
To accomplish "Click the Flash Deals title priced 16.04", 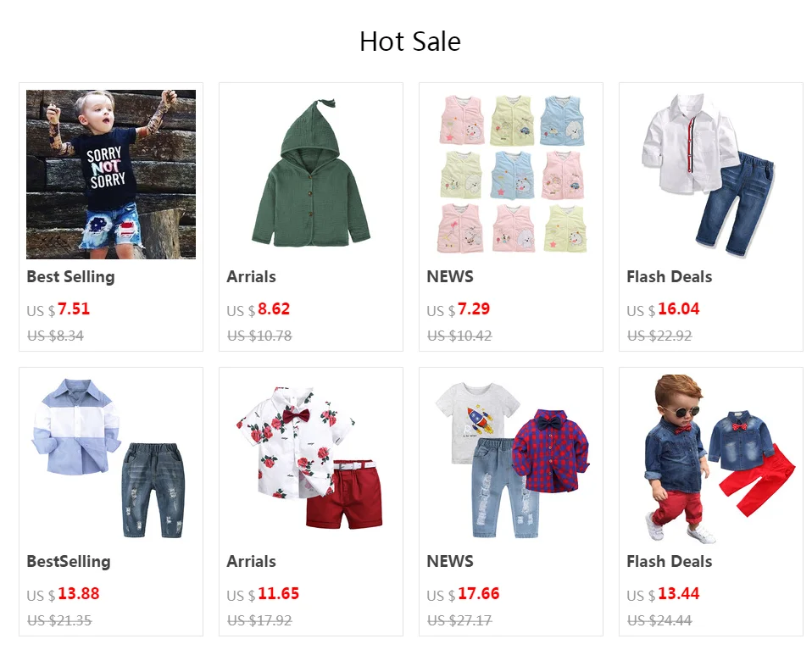I will pos(669,277).
